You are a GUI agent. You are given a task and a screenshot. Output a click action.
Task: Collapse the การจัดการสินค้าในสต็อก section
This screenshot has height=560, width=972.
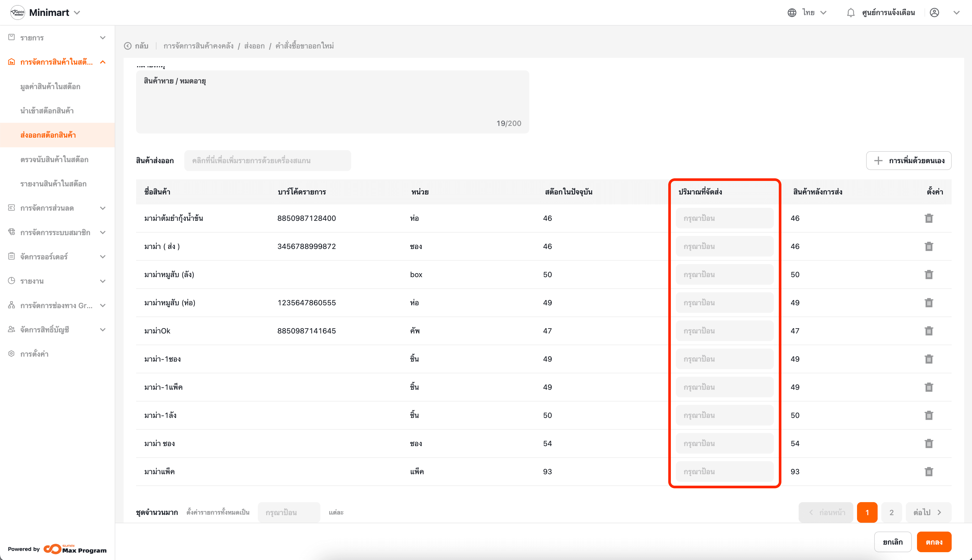click(x=102, y=62)
